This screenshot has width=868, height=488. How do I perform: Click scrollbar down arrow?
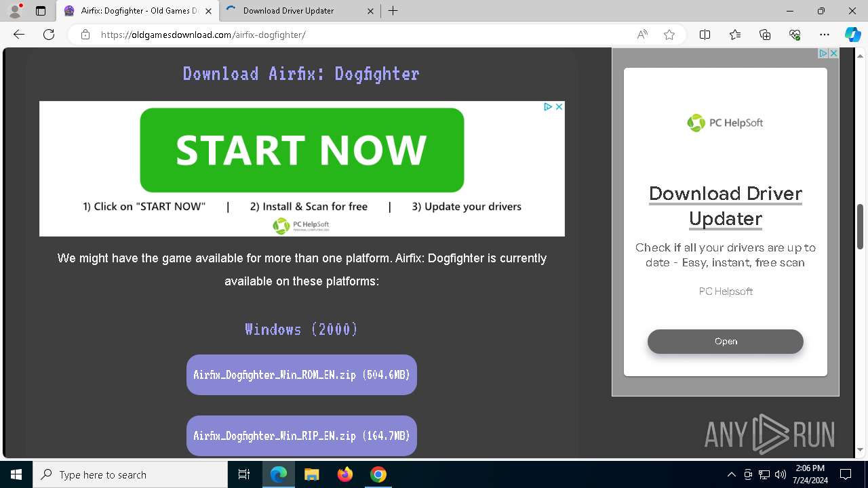[x=861, y=449]
